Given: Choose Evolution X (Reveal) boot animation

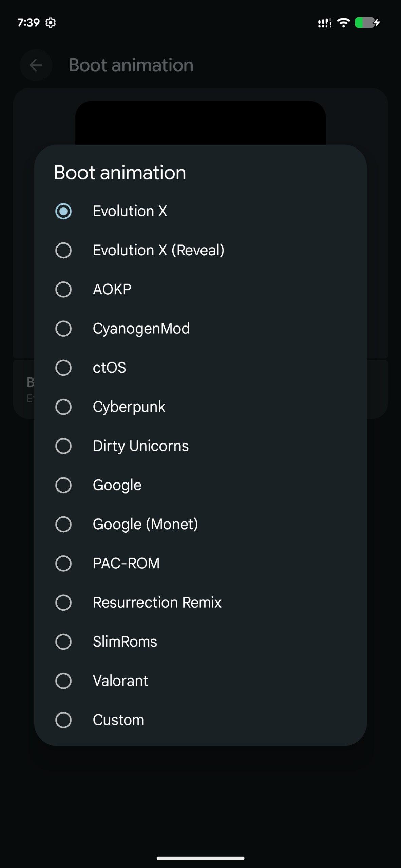Looking at the screenshot, I should tap(63, 250).
